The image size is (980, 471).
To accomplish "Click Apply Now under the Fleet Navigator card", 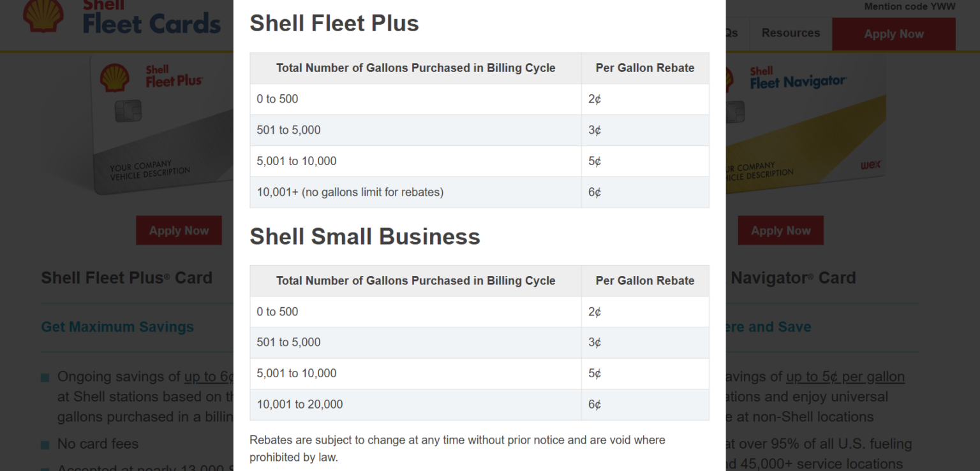I will [x=780, y=230].
